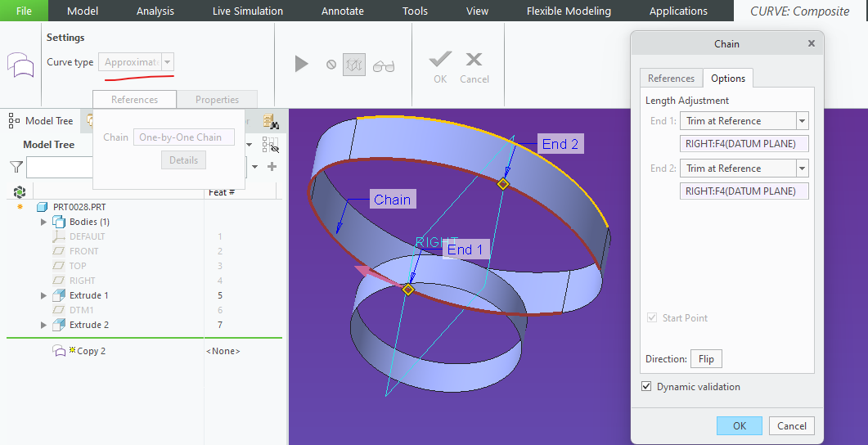
Task: Open the End 1 Trim at Reference dropdown
Action: (x=802, y=121)
